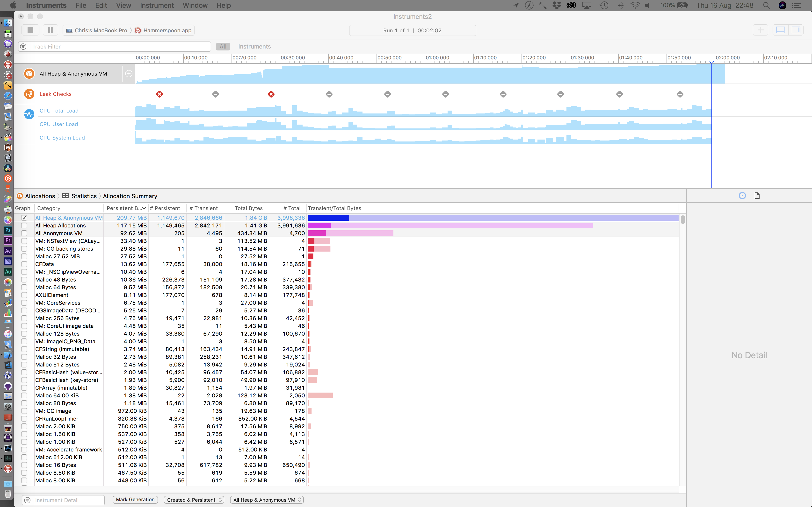Enable graphing for All Heap Allocations
The height and width of the screenshot is (507, 812).
[x=24, y=225]
